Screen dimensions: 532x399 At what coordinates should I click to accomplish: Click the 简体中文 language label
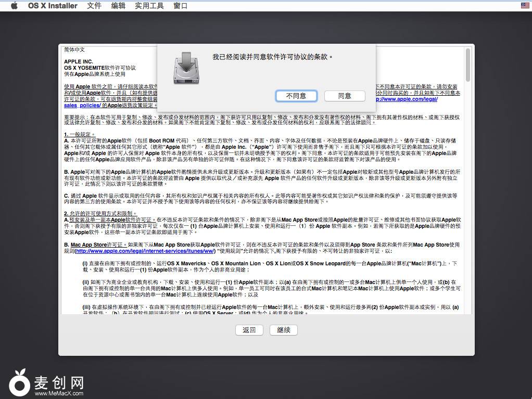coord(74,50)
